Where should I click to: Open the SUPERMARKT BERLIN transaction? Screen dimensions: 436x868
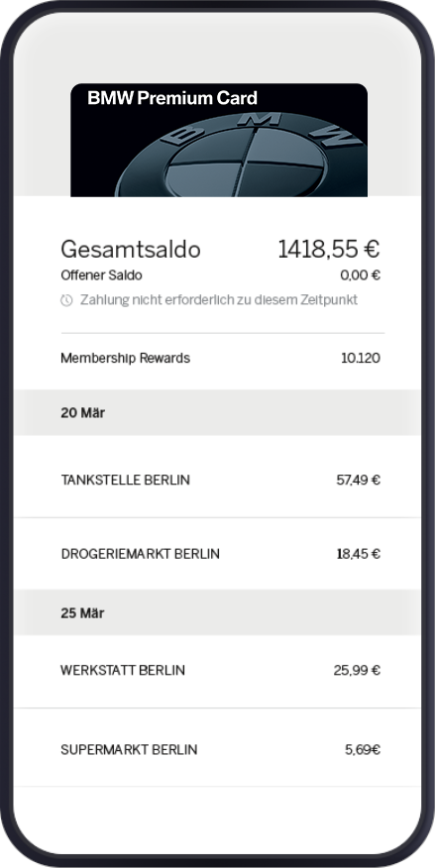click(217, 747)
